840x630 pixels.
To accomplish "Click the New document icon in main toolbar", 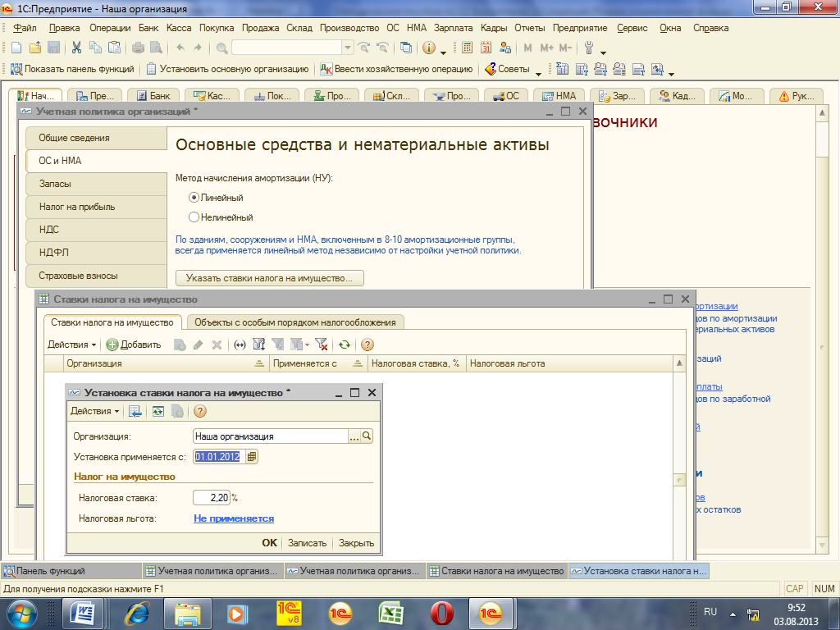I will (16, 48).
